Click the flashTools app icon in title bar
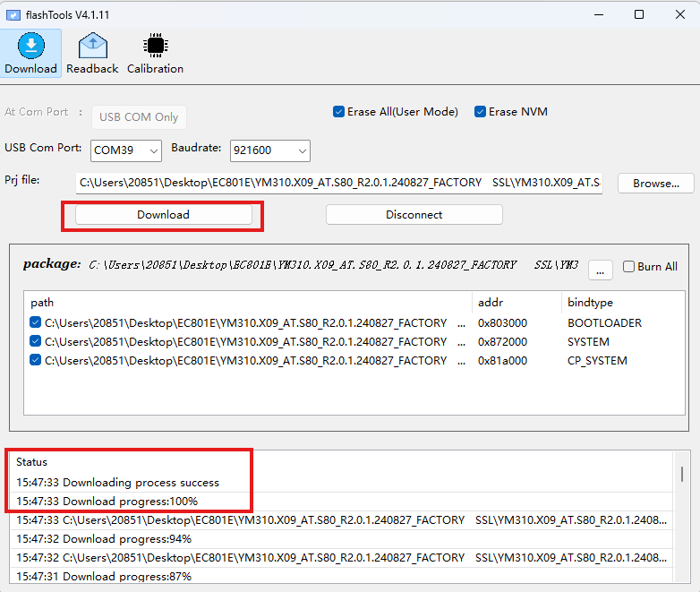Viewport: 700px width, 592px height. click(x=14, y=14)
